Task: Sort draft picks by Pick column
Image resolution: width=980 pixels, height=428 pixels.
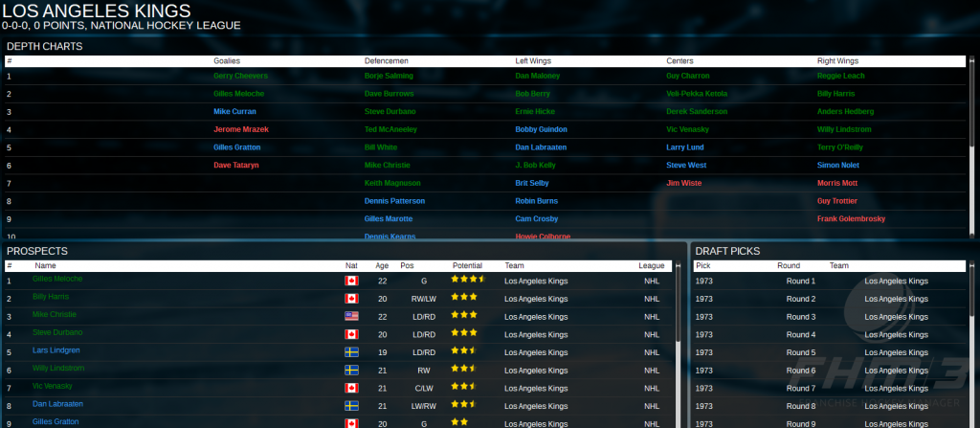Action: click(x=703, y=266)
